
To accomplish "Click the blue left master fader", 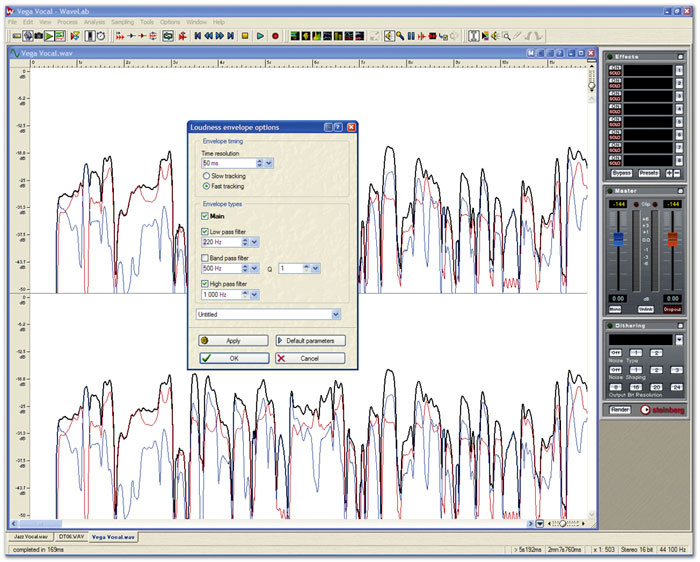I will (x=618, y=239).
